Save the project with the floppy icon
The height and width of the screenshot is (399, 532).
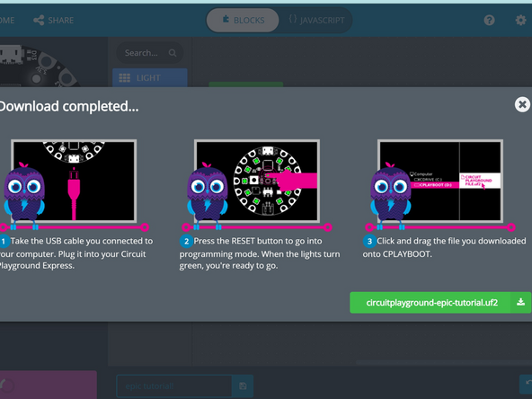tap(243, 386)
